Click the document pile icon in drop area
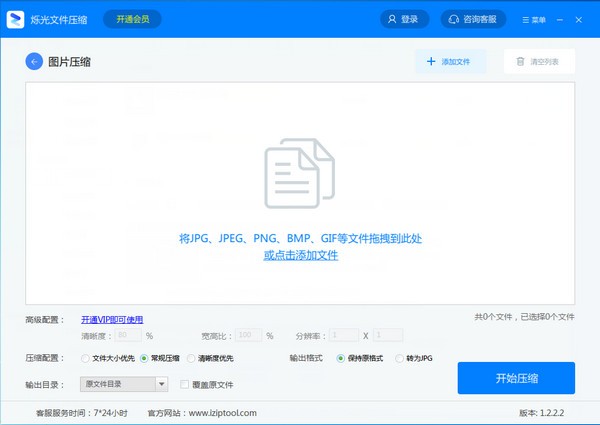 pos(300,173)
